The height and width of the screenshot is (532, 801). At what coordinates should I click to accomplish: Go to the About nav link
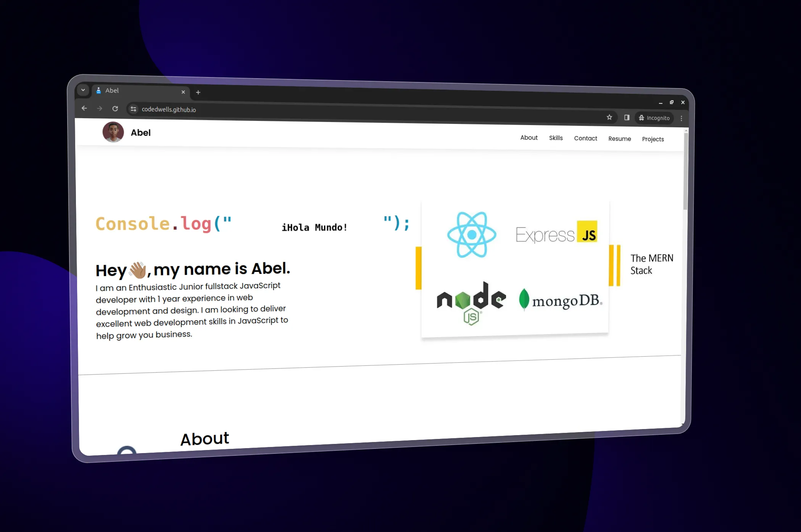[529, 138]
